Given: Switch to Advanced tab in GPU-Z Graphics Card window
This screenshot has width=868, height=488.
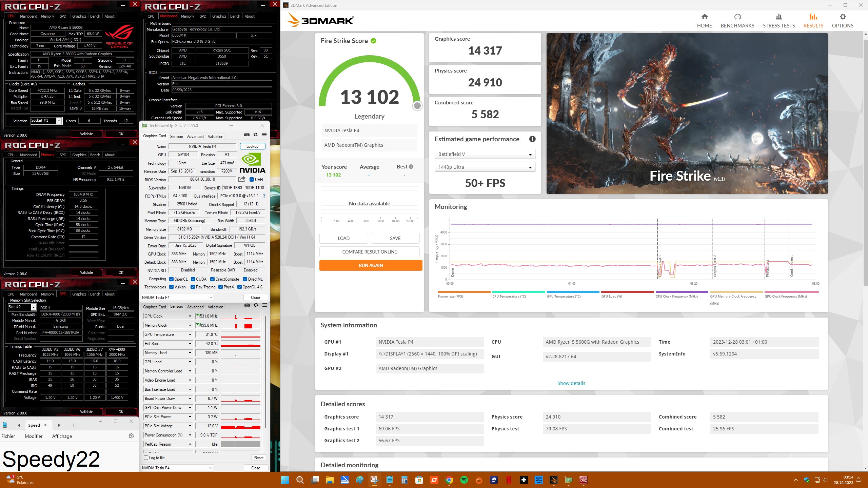Looking at the screenshot, I should (x=195, y=137).
